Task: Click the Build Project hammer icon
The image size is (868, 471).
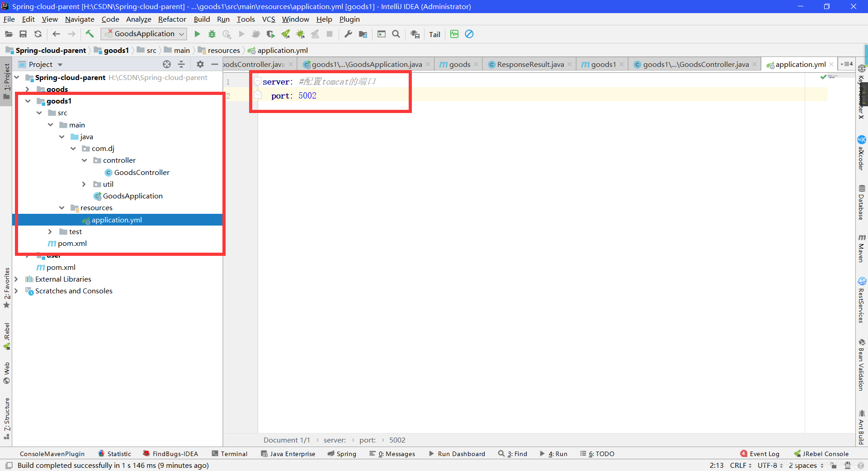Action: [x=90, y=34]
